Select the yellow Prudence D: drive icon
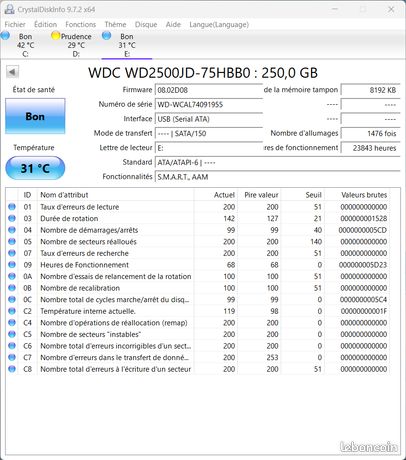 pos(56,35)
